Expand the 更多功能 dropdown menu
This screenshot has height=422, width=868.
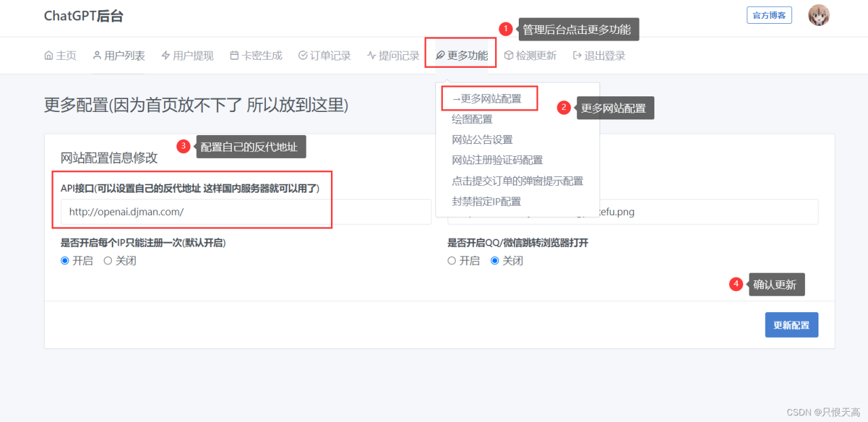(460, 56)
